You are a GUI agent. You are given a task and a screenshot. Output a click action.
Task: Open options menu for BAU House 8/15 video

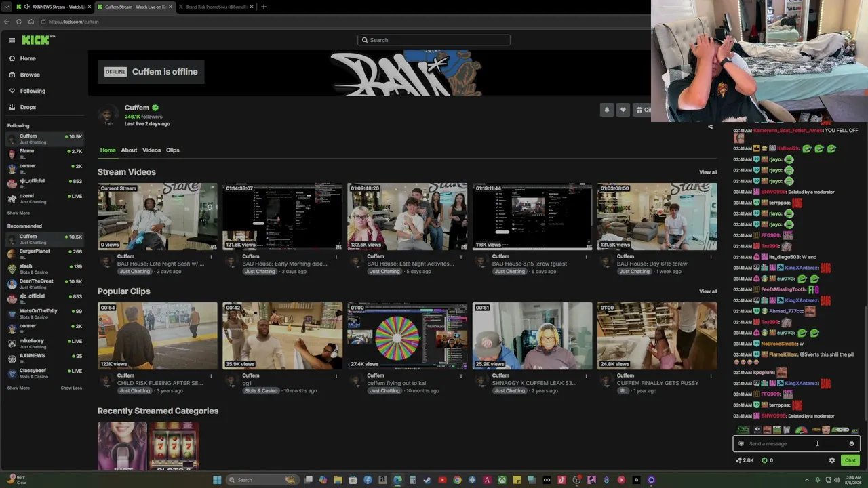[x=585, y=256]
